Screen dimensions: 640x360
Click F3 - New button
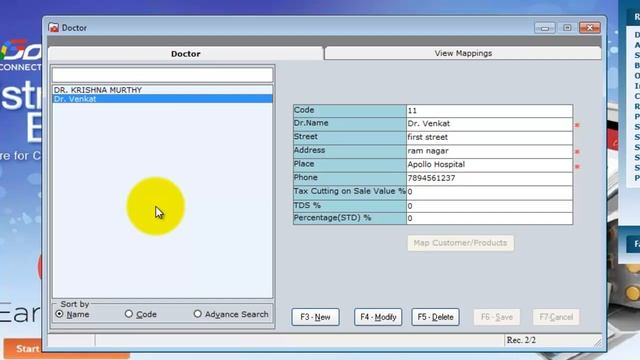(x=316, y=317)
